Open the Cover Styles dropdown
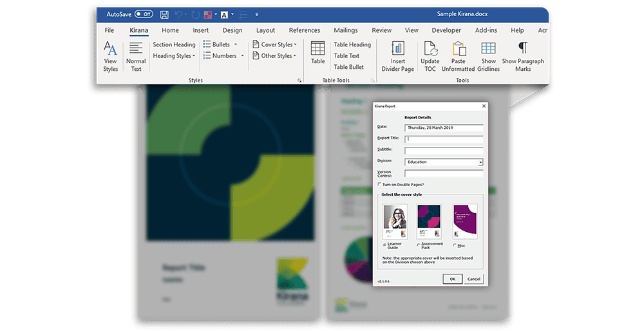This screenshot has height=331, width=644. [x=274, y=44]
